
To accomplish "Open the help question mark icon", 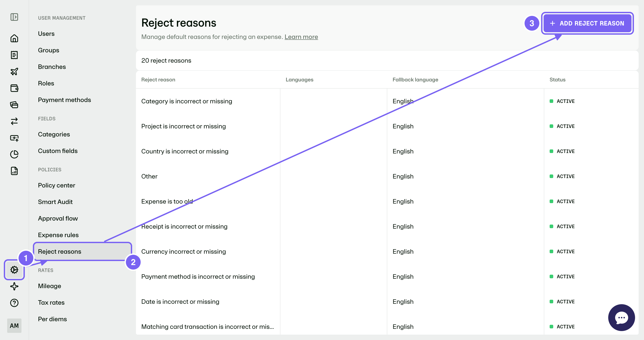I will 14,303.
